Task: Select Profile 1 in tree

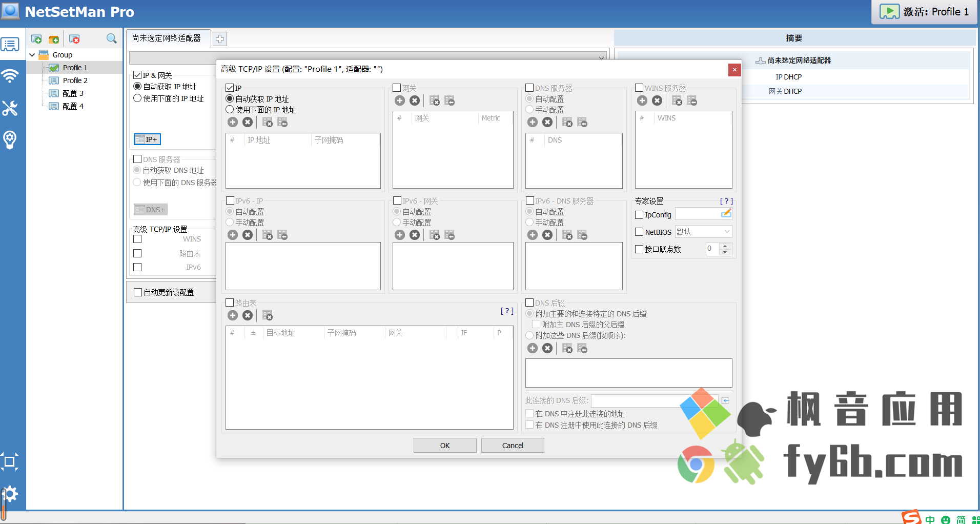Action: (75, 68)
